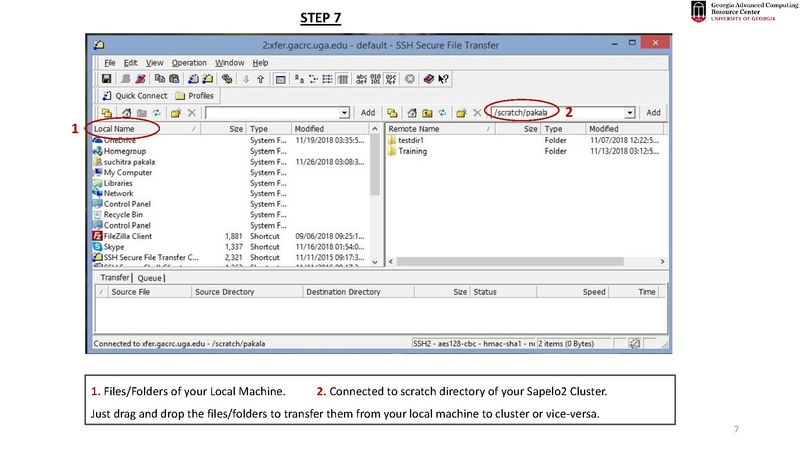Image resolution: width=800 pixels, height=450 pixels.
Task: Click the Source Directory column header
Action: pos(247,292)
